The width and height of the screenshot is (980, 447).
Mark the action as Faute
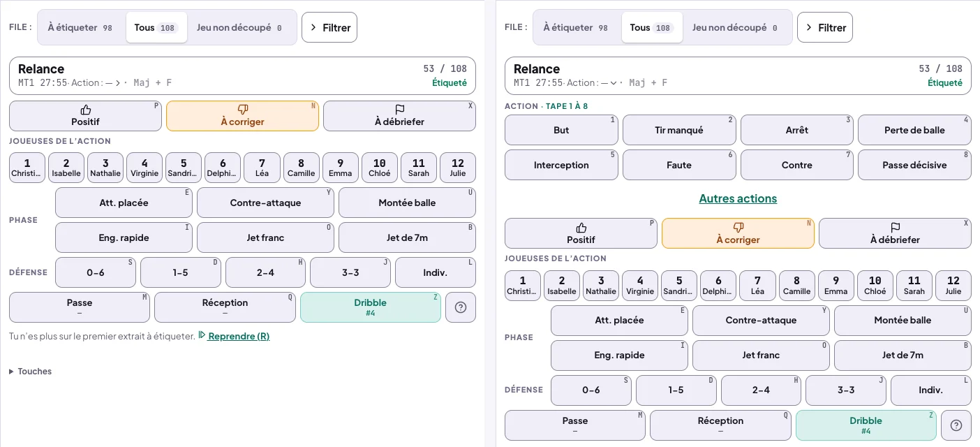pyautogui.click(x=679, y=165)
